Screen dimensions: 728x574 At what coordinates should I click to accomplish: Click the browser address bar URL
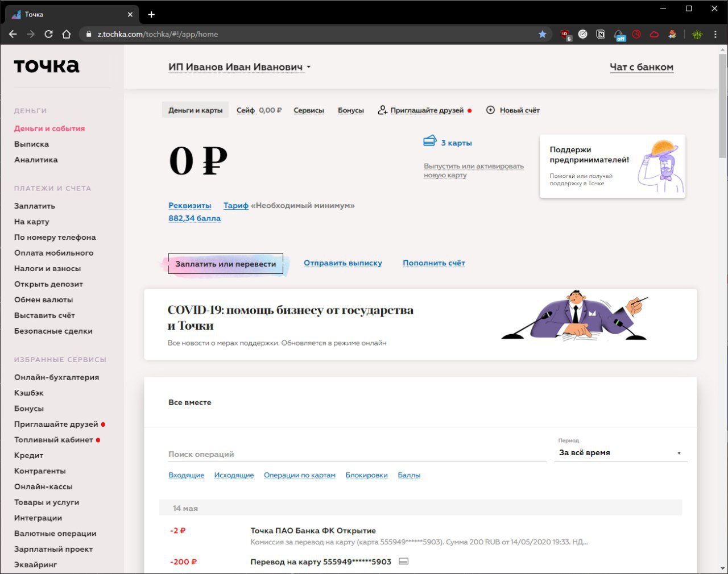tap(158, 34)
